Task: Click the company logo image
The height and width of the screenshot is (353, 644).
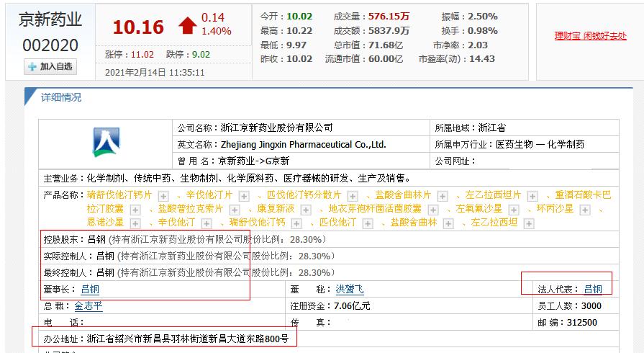Action: pos(106,143)
